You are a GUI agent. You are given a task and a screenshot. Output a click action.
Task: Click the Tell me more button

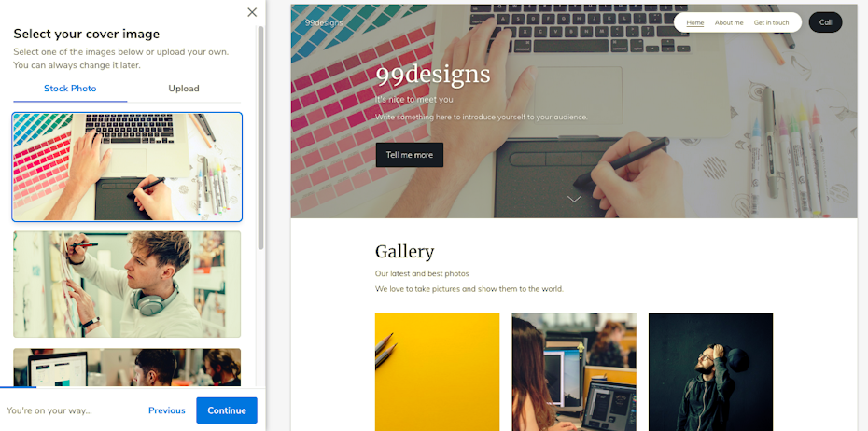[x=410, y=155]
